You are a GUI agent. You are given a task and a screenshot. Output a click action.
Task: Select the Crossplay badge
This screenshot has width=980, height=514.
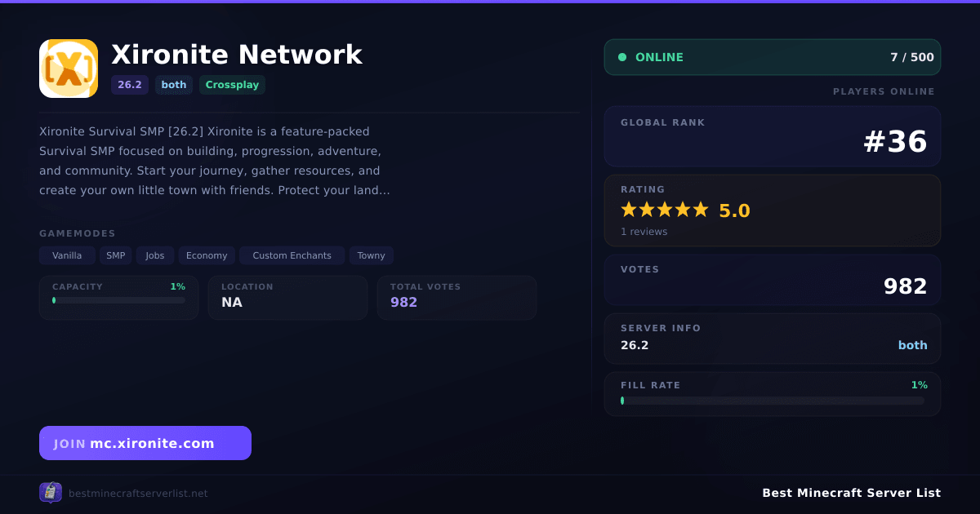[x=232, y=85]
